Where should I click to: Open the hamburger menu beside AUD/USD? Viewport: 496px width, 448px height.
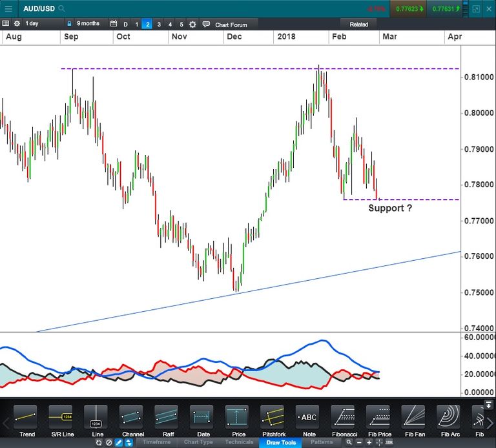point(8,8)
